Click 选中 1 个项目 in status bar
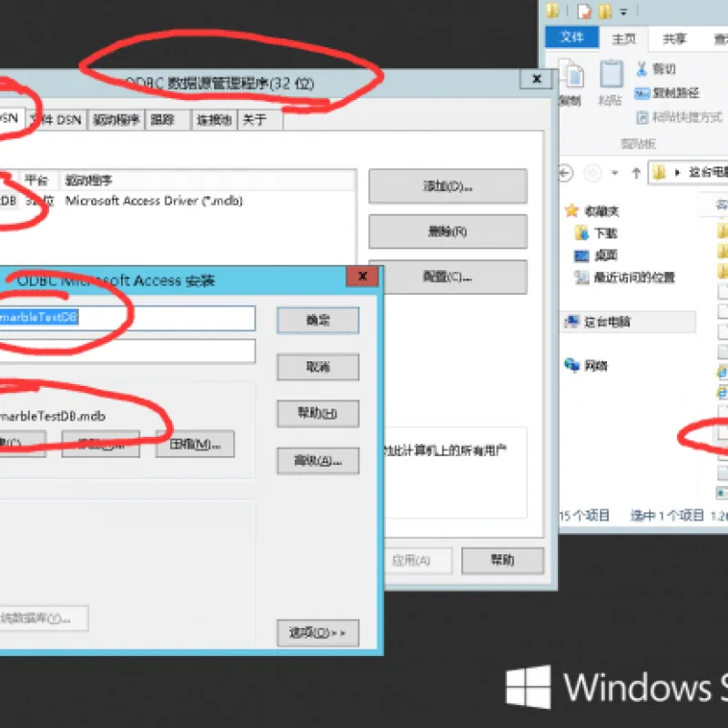Screen dimensions: 728x728 click(x=667, y=515)
